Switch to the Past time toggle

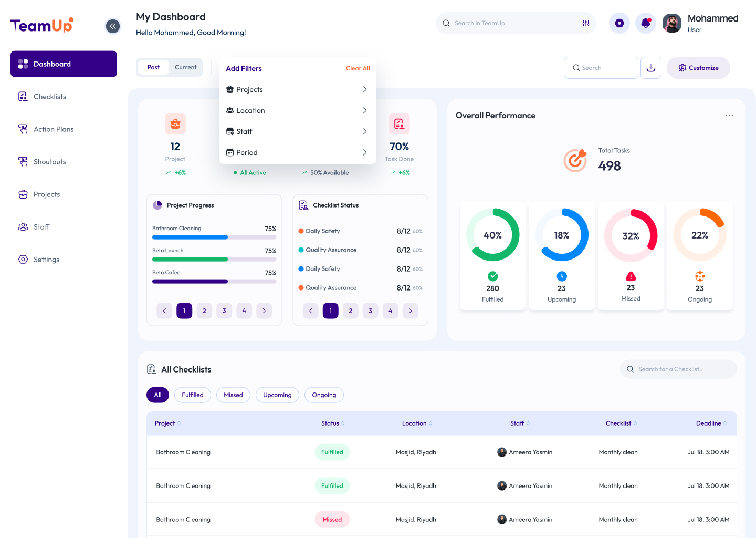(153, 67)
